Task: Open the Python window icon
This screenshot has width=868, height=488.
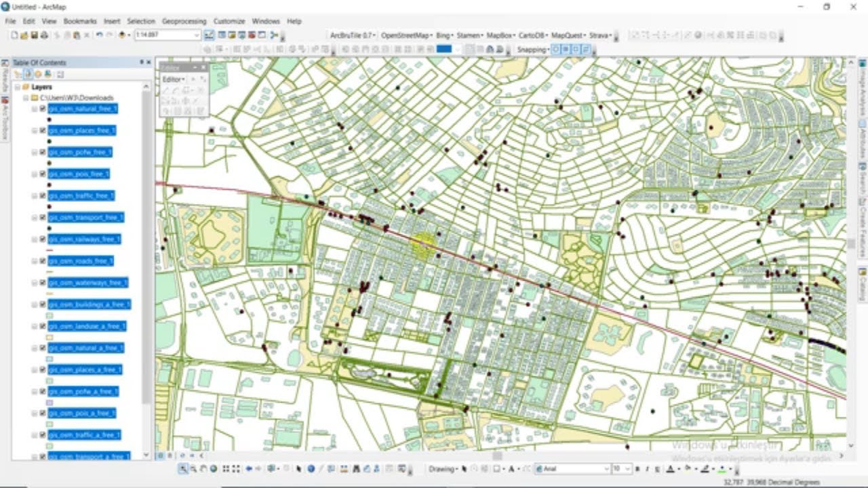Action: [x=261, y=35]
